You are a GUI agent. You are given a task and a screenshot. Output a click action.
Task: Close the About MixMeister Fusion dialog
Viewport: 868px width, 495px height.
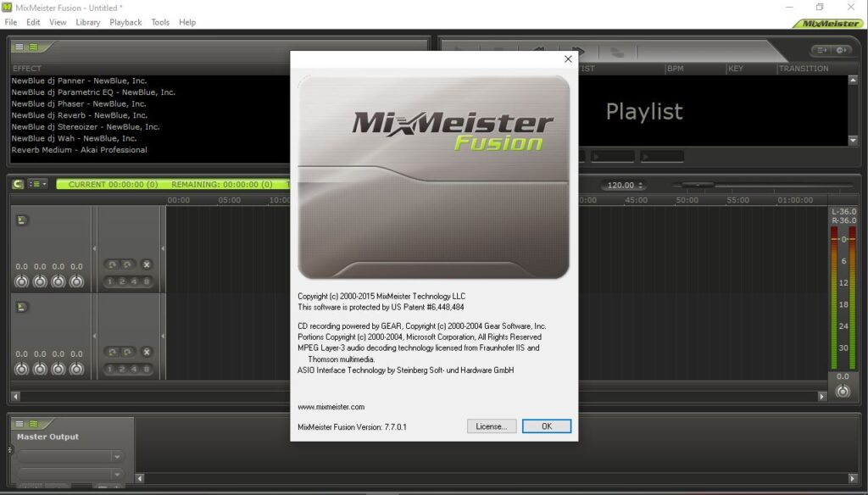(568, 59)
